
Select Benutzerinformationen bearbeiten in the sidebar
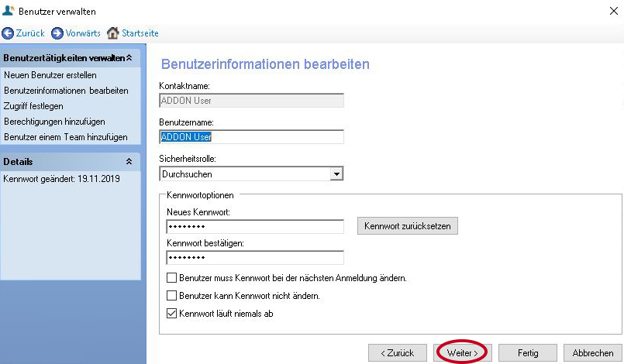click(66, 91)
